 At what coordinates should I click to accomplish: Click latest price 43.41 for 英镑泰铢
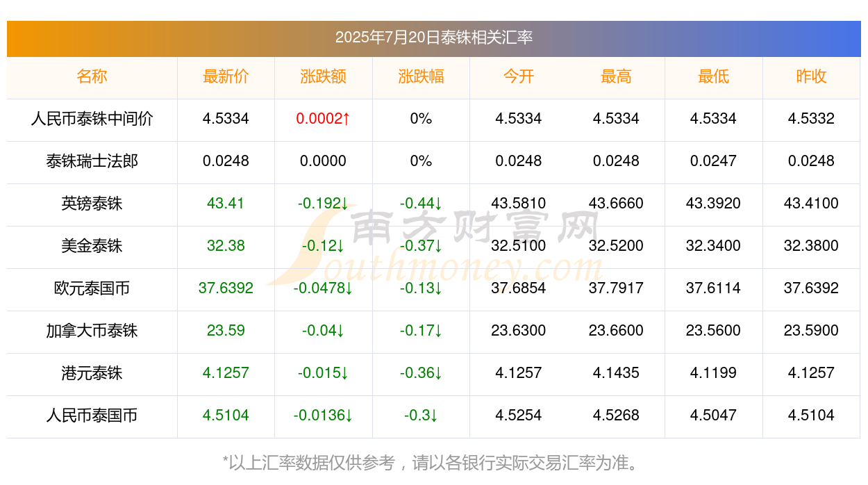(x=226, y=204)
